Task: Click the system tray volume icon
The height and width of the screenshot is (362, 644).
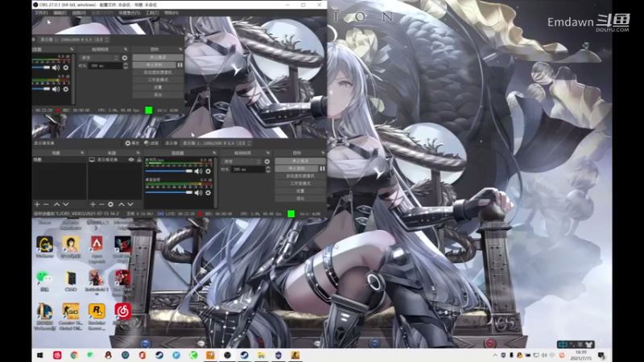Action: (544, 356)
